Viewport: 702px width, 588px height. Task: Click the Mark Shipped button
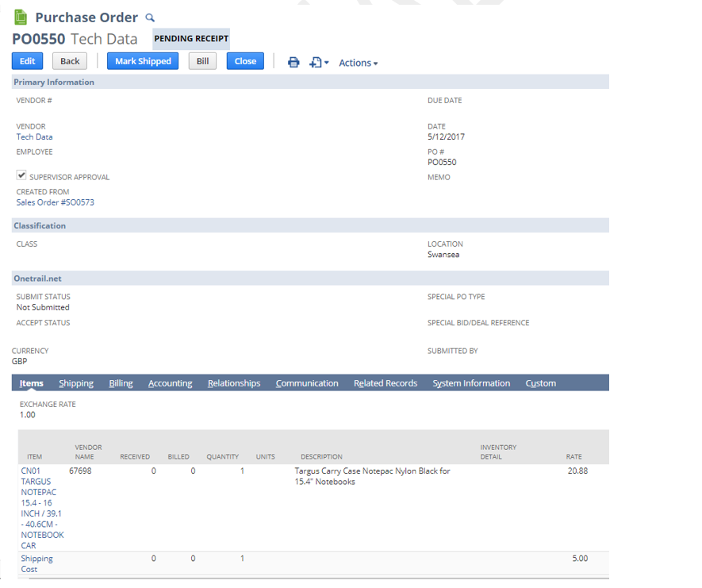[143, 61]
